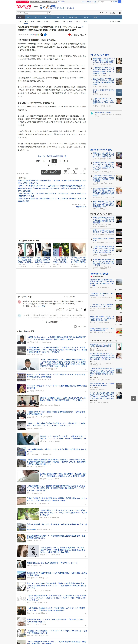Go to previous page 前へ
Image resolution: width=138 pixels, height=644 pixels.
(x=38, y=161)
